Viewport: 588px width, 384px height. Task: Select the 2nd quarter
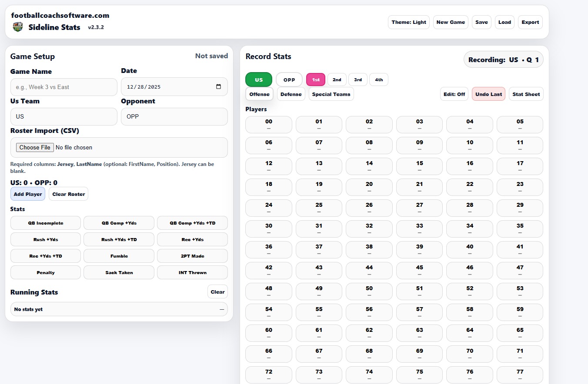click(x=337, y=79)
